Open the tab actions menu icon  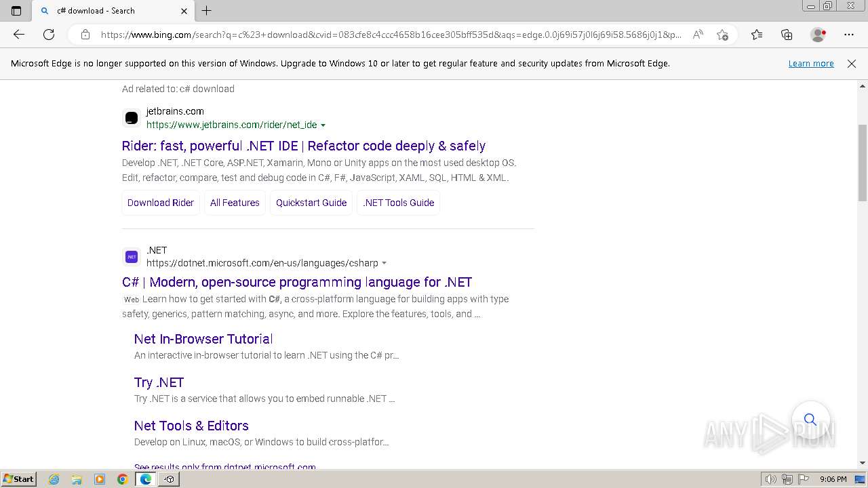point(16,11)
